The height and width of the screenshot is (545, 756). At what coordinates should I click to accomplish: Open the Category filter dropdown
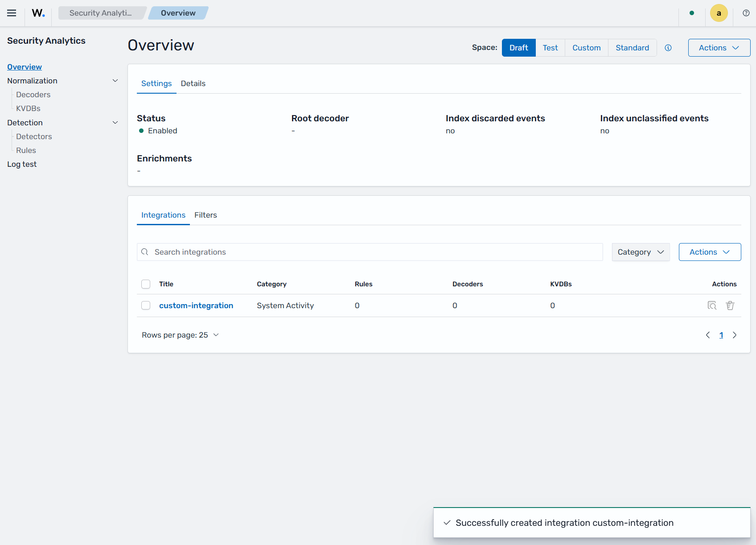(x=641, y=252)
